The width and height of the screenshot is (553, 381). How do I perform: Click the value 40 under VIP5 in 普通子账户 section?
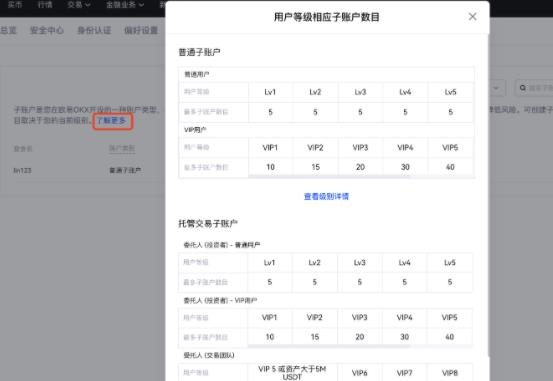click(450, 167)
